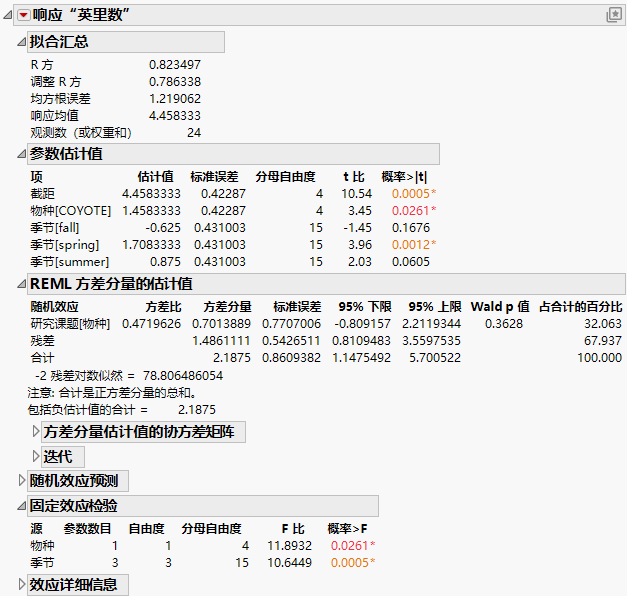Click the percent value 67.937
This screenshot has width=627, height=596.
click(x=603, y=341)
